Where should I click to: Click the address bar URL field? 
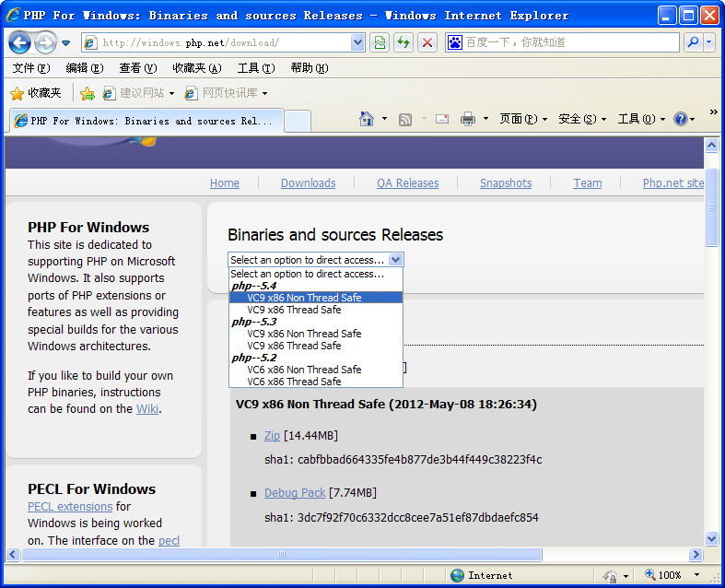[216, 42]
